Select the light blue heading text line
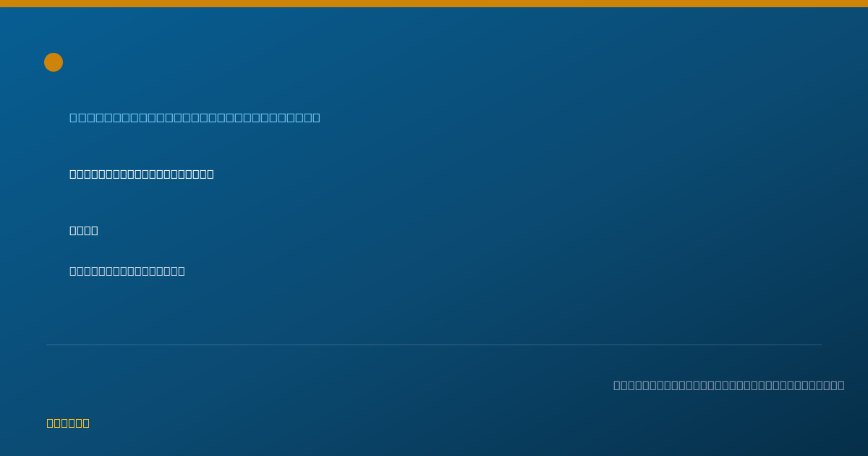Image resolution: width=868 pixels, height=456 pixels. 195,117
